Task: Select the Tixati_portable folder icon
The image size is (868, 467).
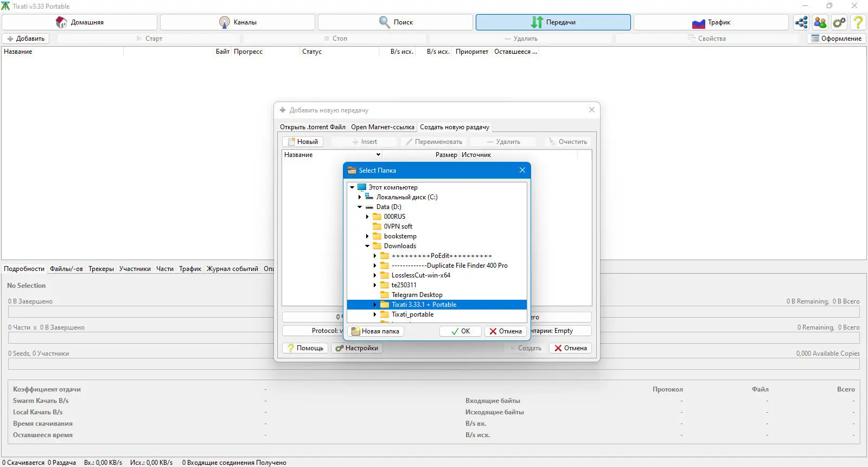Action: click(x=385, y=314)
